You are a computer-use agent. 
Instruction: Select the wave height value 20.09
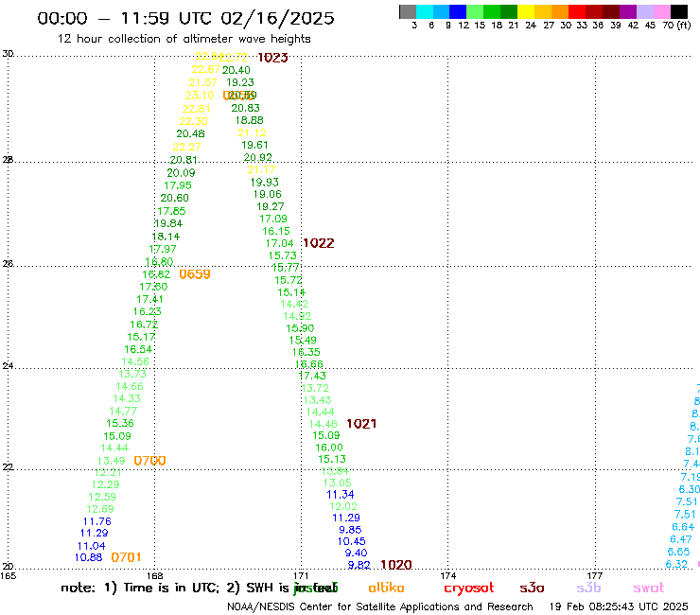[x=181, y=173]
